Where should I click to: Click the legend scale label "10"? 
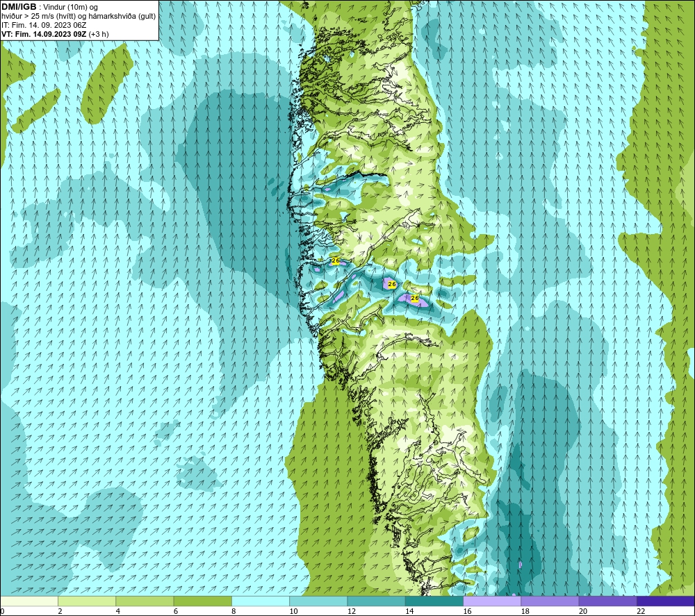pyautogui.click(x=293, y=612)
